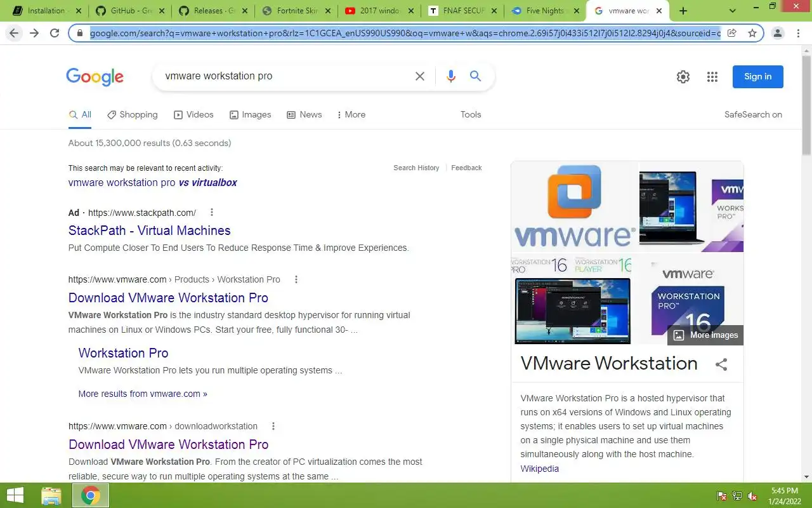Click the Google logo
Viewport: 812px width, 508px height.
tap(95, 77)
